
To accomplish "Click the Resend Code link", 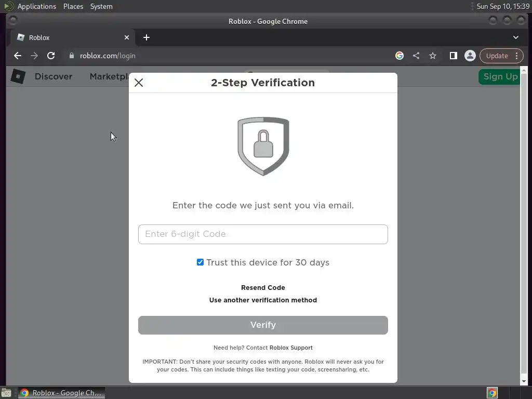I will click(263, 288).
